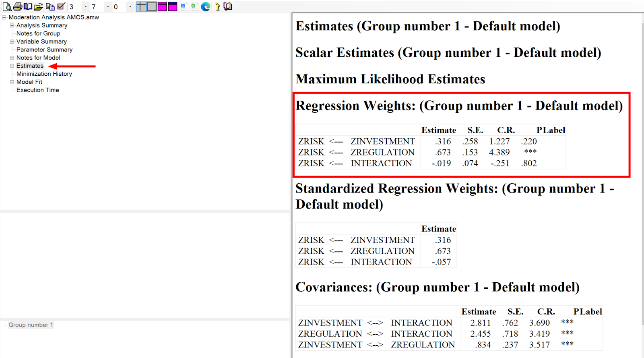644x358 pixels.
Task: Click the Microsoft Edge browser icon
Action: 206,6
